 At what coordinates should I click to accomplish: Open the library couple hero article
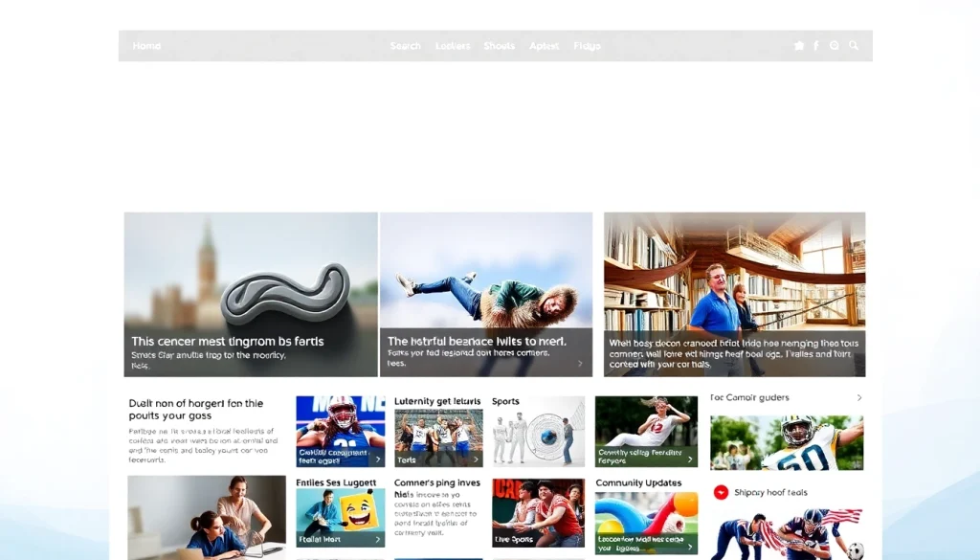[x=733, y=292]
